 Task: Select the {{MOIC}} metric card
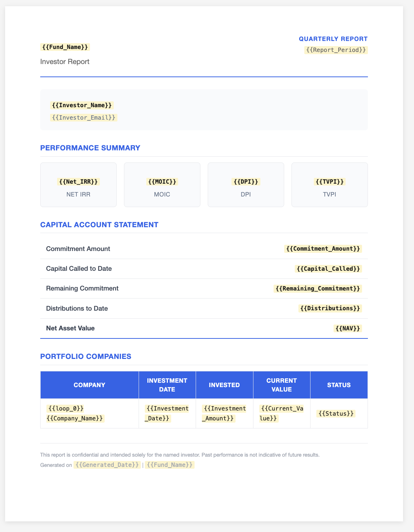click(x=162, y=185)
